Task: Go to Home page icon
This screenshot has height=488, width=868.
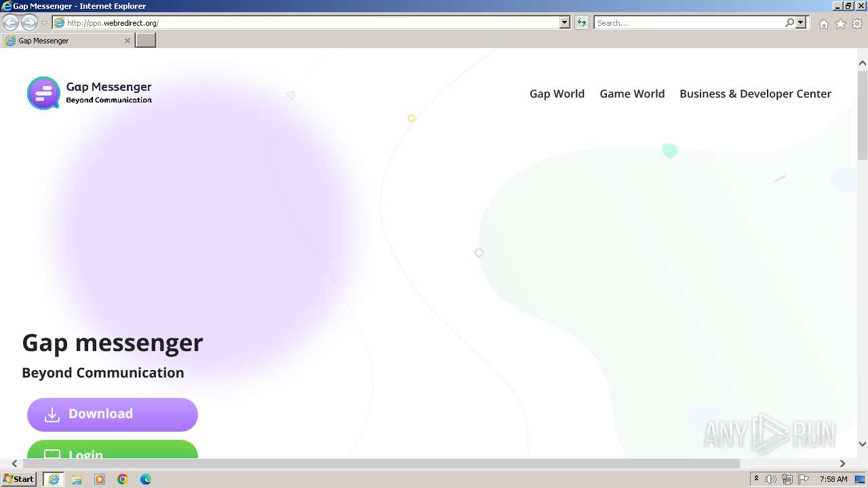Action: (x=823, y=24)
